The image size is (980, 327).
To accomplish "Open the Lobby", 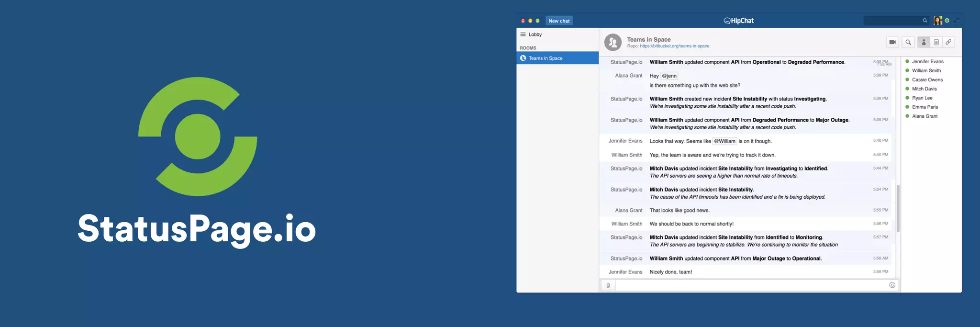I will tap(535, 34).
